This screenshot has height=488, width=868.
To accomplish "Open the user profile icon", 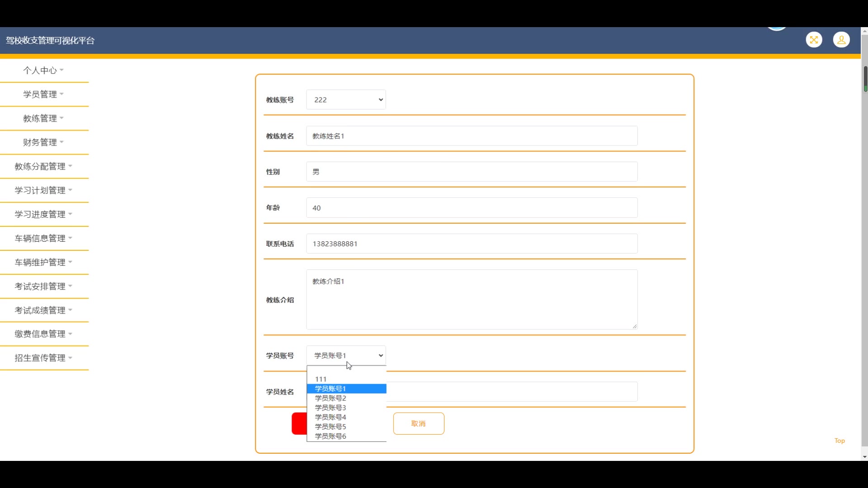I will pyautogui.click(x=841, y=40).
